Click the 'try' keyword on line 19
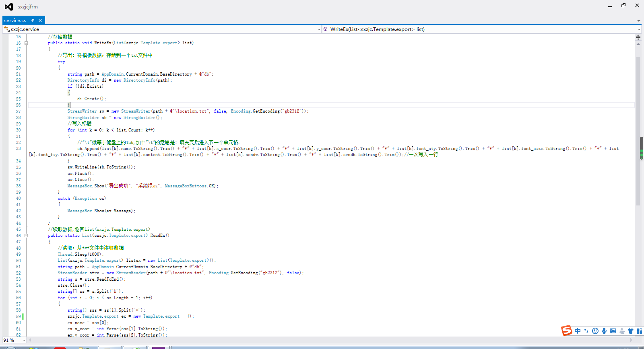The image size is (644, 349). click(x=61, y=62)
